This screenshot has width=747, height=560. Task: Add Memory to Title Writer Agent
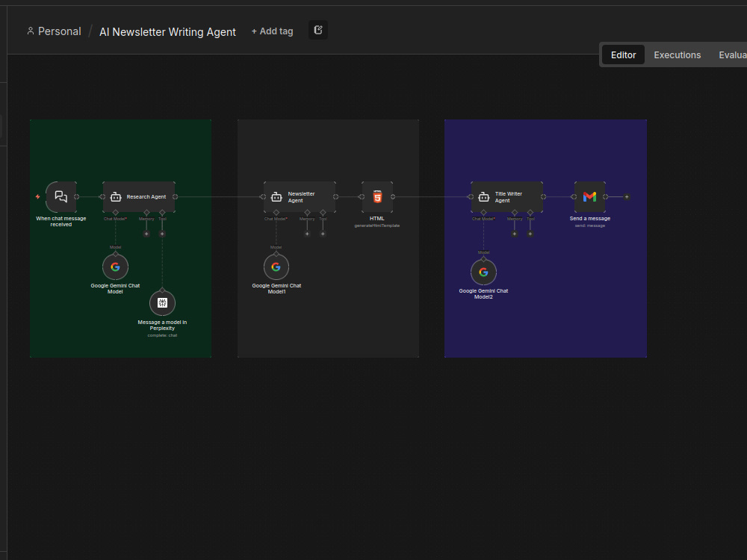515,234
